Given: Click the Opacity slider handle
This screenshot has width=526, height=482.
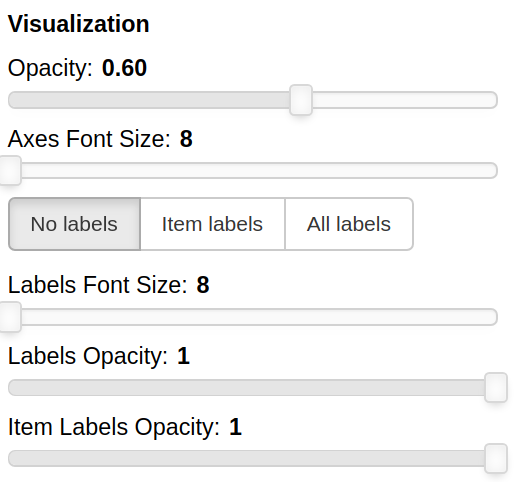Looking at the screenshot, I should 301,100.
